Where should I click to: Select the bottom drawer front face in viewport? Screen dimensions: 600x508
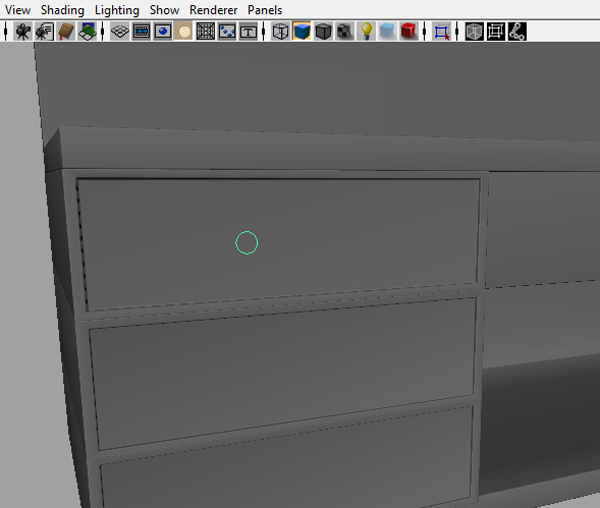coord(287,463)
